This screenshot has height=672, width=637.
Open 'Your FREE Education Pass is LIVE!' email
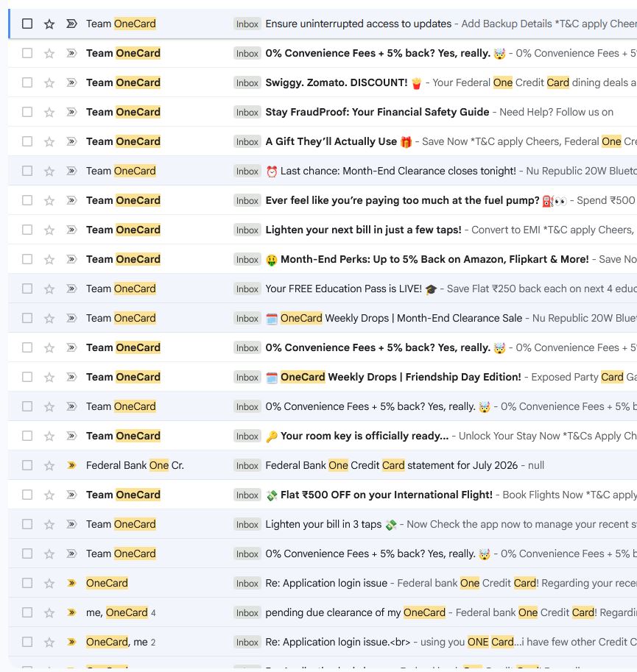(344, 289)
